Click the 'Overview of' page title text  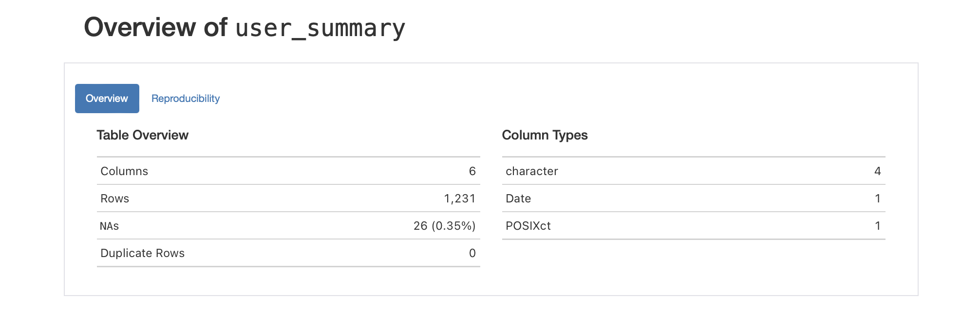click(155, 27)
